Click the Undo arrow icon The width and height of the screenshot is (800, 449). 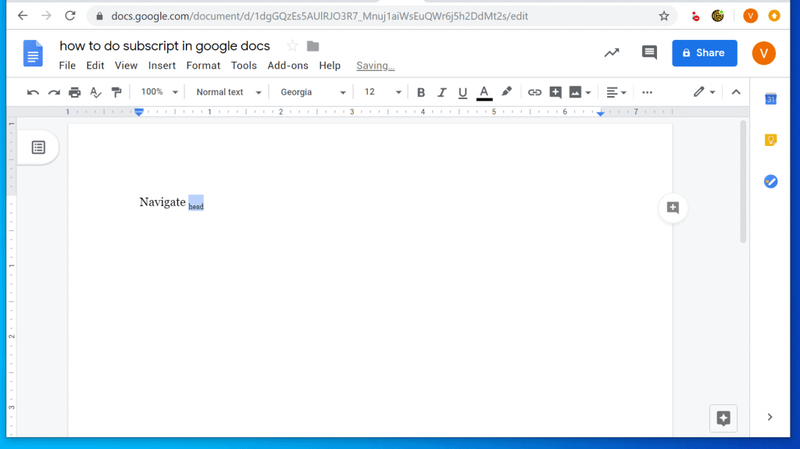coord(33,92)
